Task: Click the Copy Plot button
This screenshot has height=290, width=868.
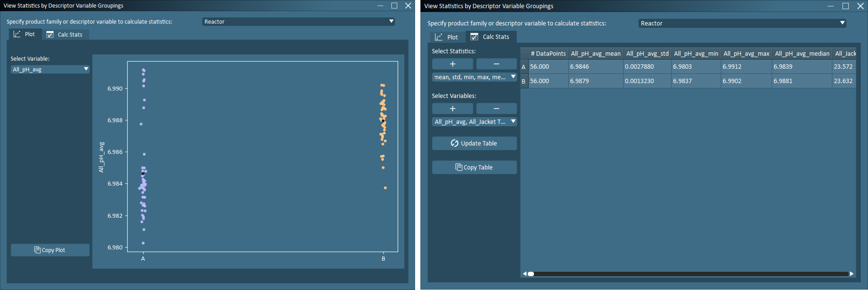Action: [50, 250]
